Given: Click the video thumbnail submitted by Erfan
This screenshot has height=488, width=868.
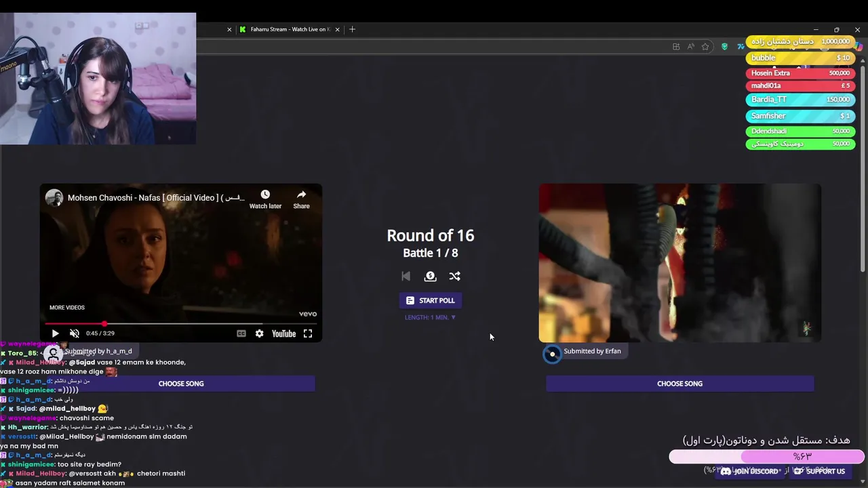Looking at the screenshot, I should tap(679, 263).
